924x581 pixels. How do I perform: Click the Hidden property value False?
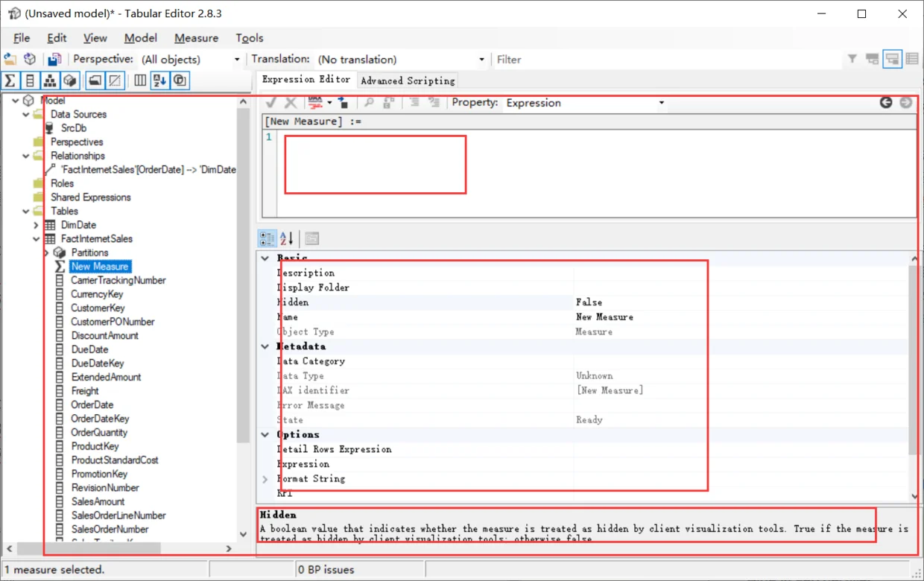pos(589,302)
